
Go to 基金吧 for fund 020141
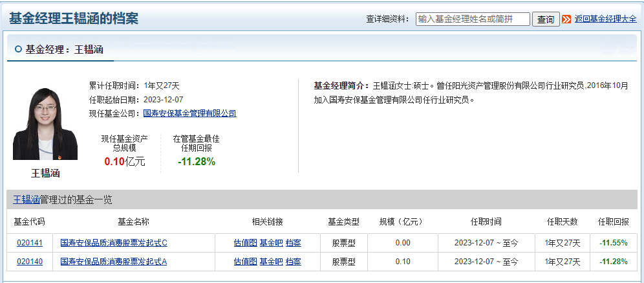click(271, 243)
